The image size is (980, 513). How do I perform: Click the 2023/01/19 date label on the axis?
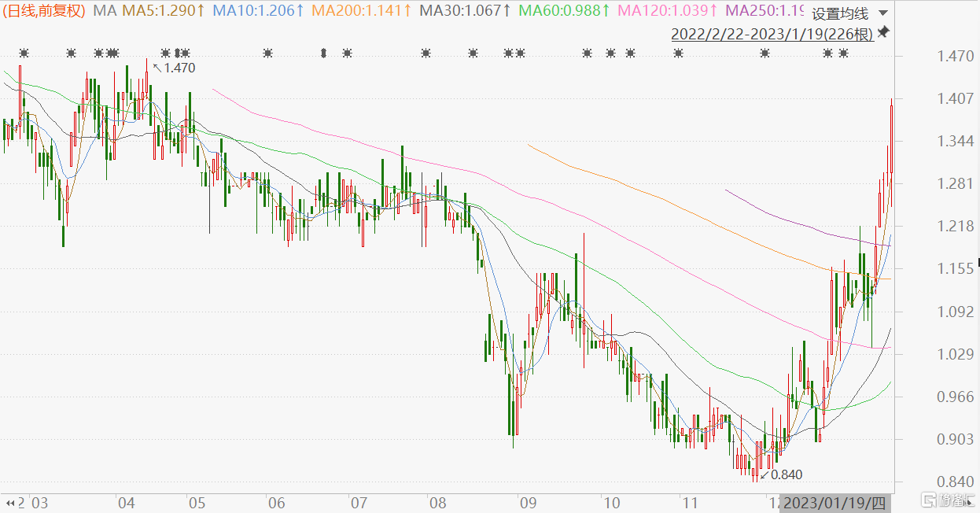[x=834, y=502]
